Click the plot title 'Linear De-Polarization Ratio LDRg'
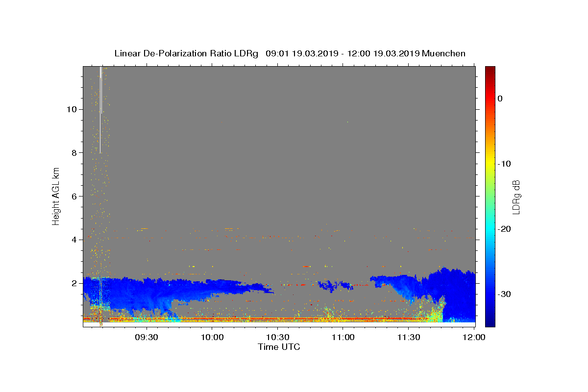The width and height of the screenshot is (588, 392). [186, 53]
